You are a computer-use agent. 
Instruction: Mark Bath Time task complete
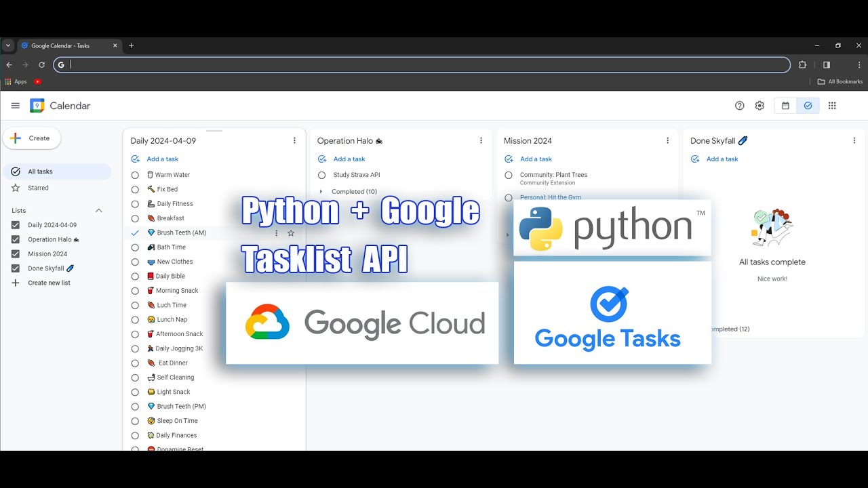(x=135, y=247)
